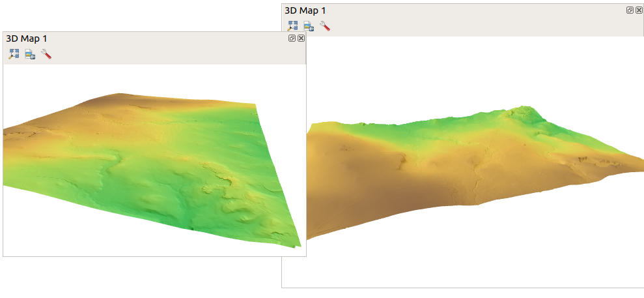This screenshot has height=298, width=644.
Task: Click the terrain canvas in right 3D Map window
Action: pyautogui.click(x=475, y=162)
